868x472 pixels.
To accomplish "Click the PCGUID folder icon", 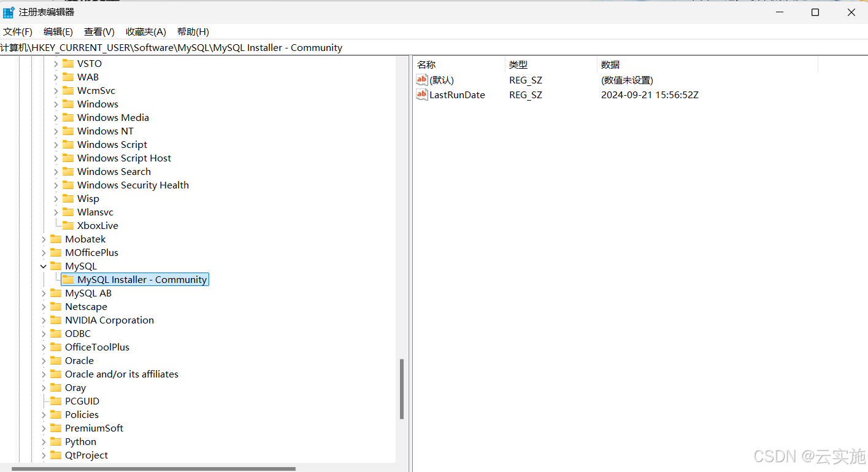I will tap(56, 401).
